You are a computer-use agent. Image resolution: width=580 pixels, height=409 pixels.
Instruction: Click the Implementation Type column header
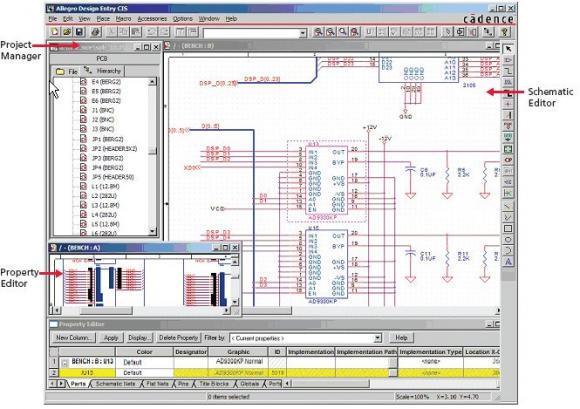pyautogui.click(x=431, y=352)
